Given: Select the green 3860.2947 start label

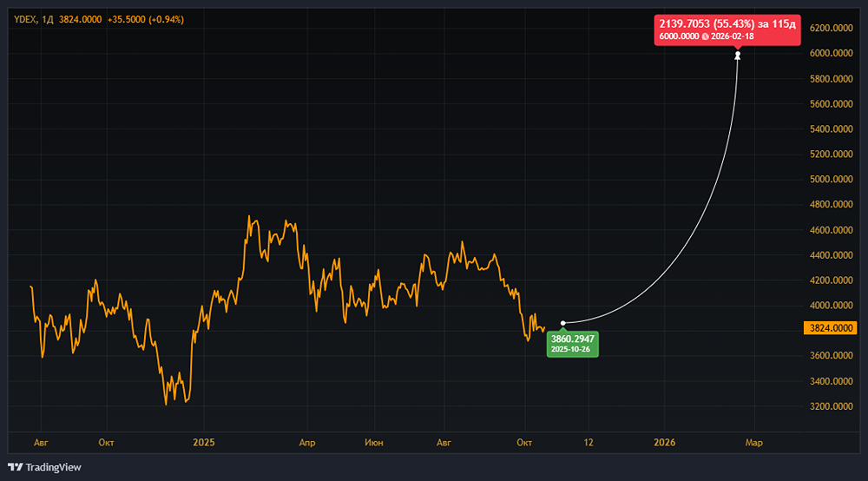Looking at the screenshot, I should point(572,344).
